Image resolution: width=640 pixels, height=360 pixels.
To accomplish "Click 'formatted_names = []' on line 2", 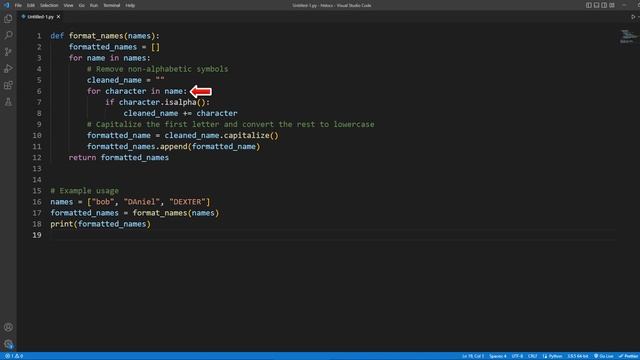I will pyautogui.click(x=114, y=47).
